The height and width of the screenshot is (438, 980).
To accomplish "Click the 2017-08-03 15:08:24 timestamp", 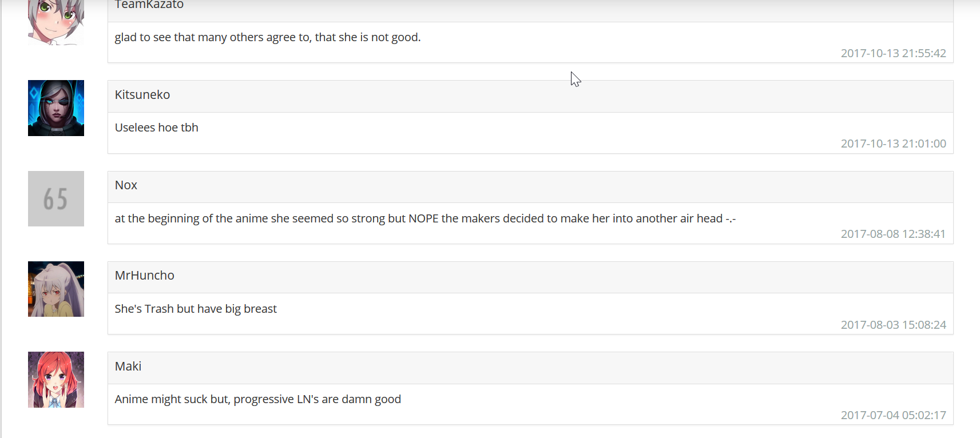I will click(x=893, y=325).
